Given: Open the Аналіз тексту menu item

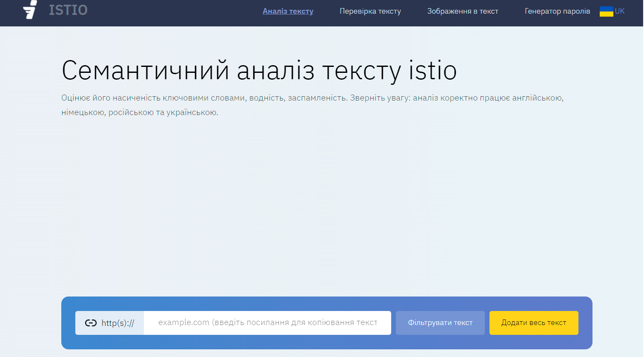Looking at the screenshot, I should click(288, 11).
